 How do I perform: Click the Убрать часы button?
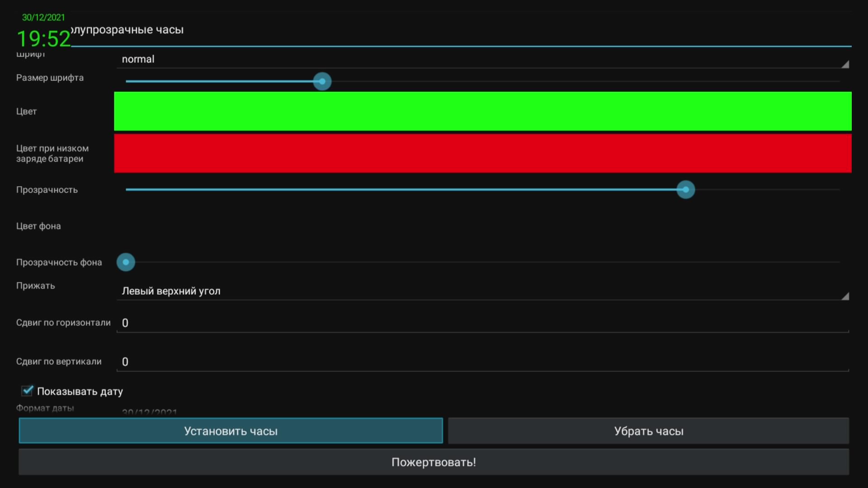coord(649,431)
